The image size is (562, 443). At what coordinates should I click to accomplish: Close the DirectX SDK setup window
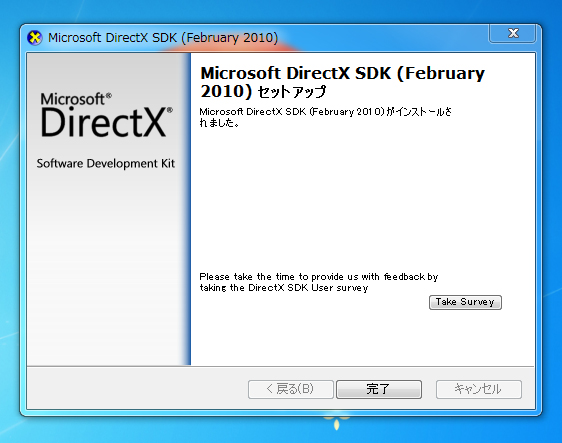[x=513, y=33]
